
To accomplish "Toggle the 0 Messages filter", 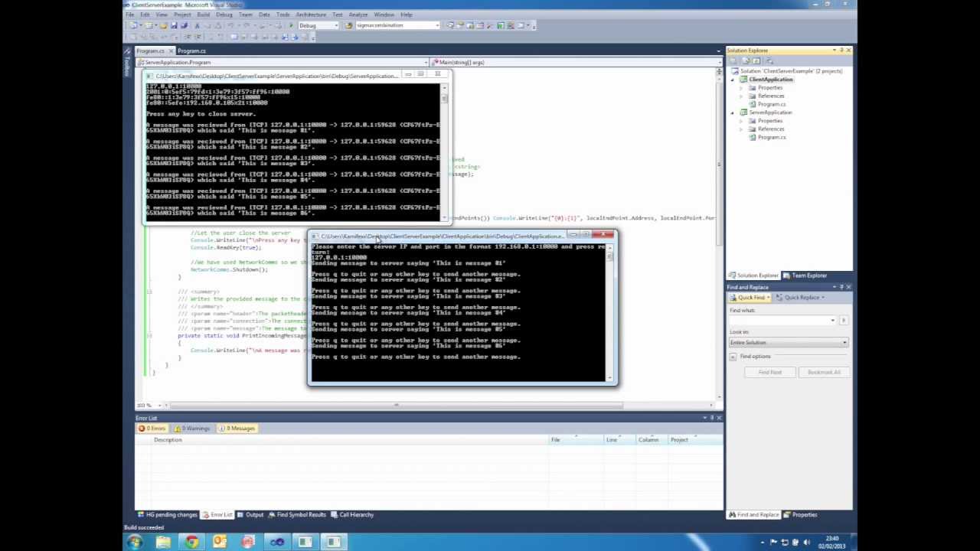I will pyautogui.click(x=238, y=429).
